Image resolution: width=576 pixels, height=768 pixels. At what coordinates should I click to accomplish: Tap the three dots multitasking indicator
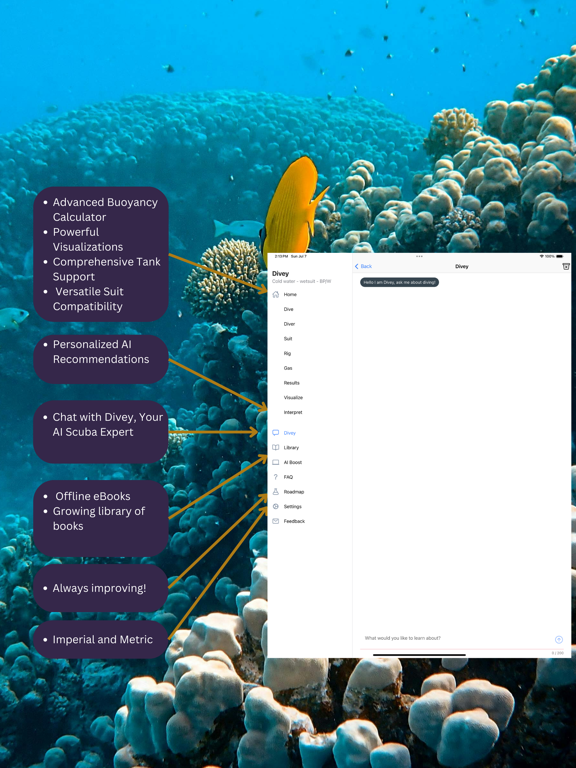pos(419,256)
